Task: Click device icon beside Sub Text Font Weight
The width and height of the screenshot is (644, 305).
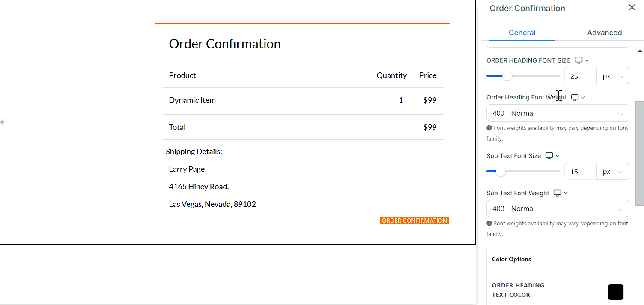Action: coord(557,193)
